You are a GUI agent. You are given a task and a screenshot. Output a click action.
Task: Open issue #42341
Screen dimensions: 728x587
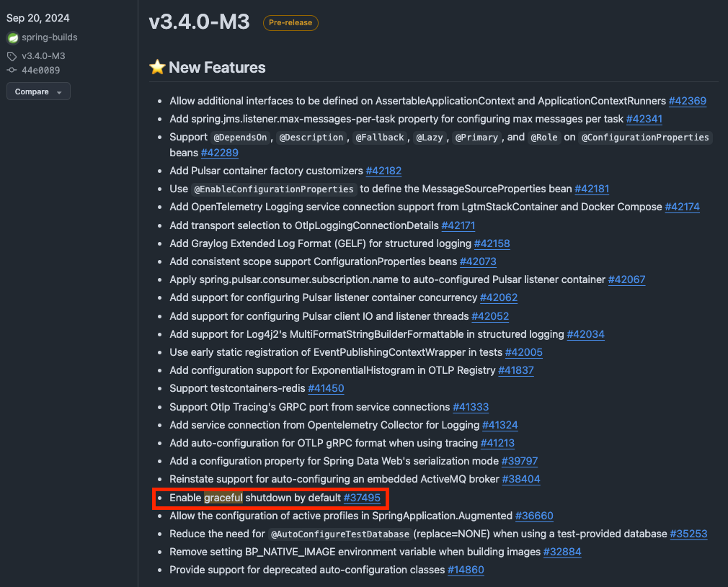[644, 120]
